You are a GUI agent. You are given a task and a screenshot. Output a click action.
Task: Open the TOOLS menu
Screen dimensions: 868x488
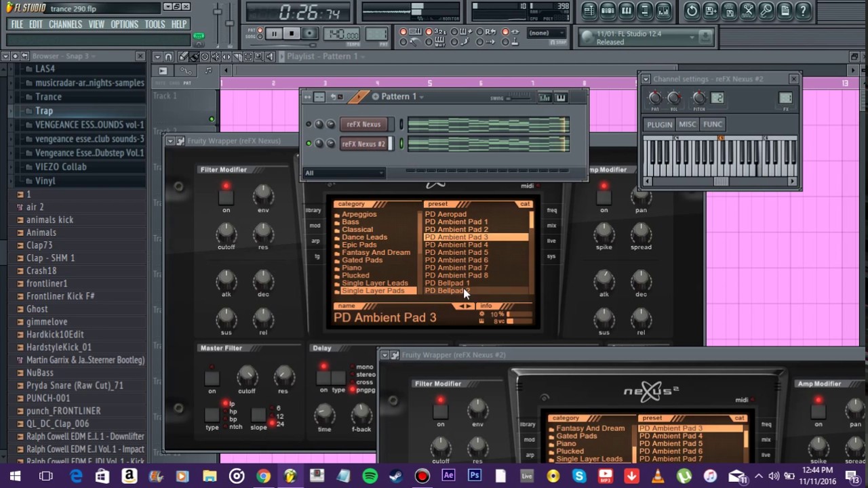pos(155,24)
